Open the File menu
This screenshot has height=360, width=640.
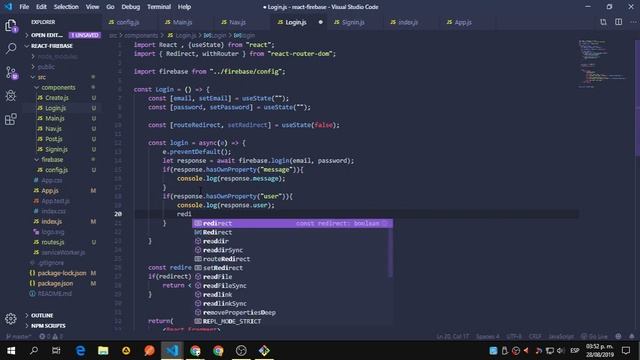coord(24,7)
